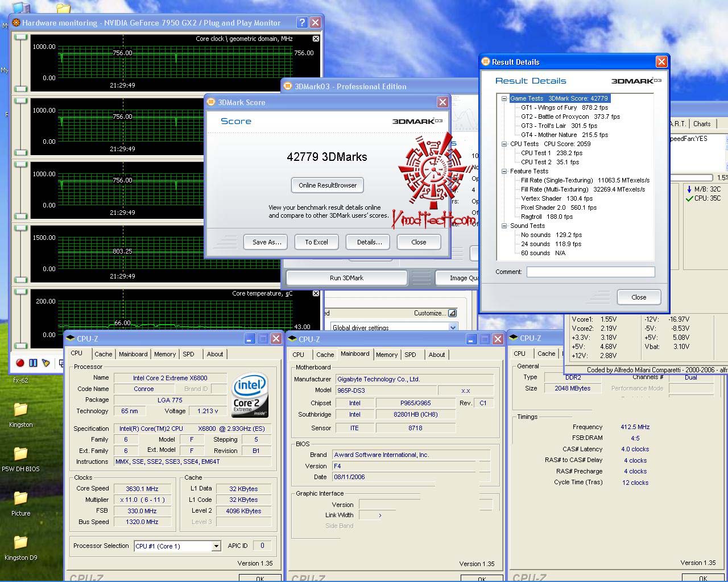The width and height of the screenshot is (728, 582).
Task: Select the 24 sounds result row
Action: pyautogui.click(x=551, y=244)
